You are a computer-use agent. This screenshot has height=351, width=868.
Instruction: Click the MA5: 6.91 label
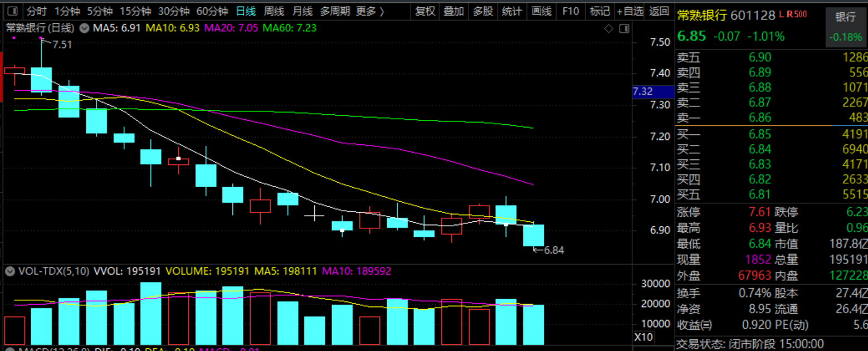point(116,28)
